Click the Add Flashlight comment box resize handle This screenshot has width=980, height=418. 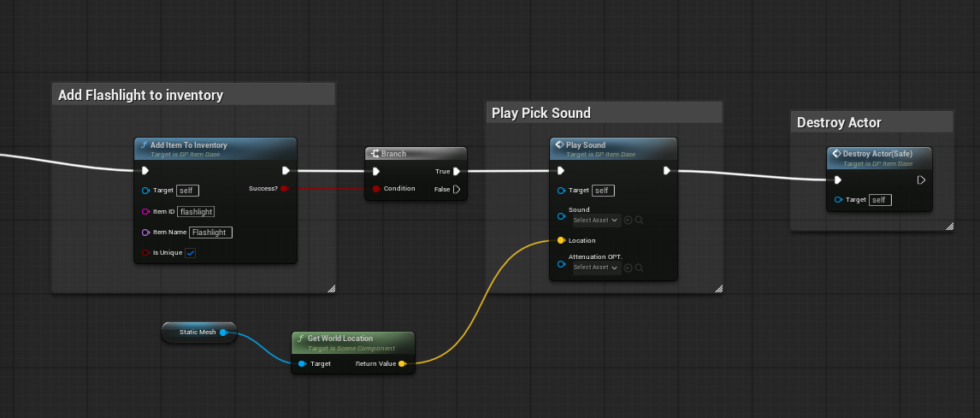point(331,288)
